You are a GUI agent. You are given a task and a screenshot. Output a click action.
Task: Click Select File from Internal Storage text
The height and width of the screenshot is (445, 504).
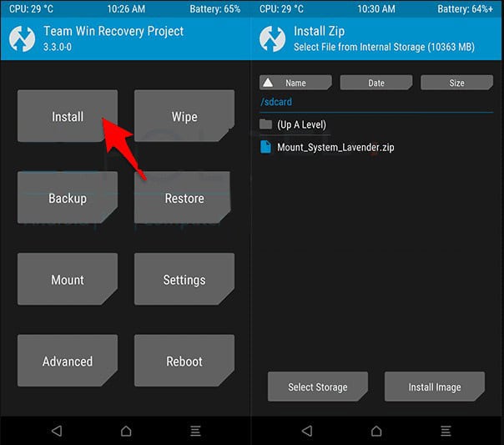tap(384, 47)
